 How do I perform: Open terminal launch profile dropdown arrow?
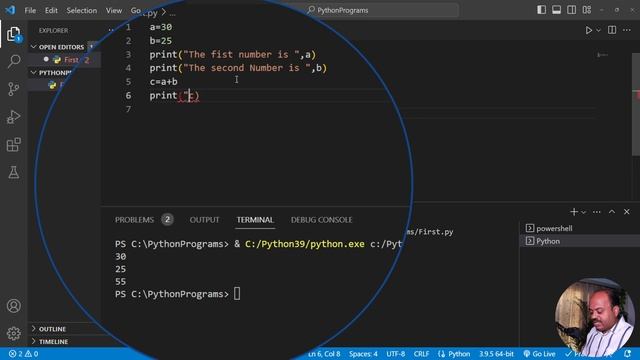(584, 212)
